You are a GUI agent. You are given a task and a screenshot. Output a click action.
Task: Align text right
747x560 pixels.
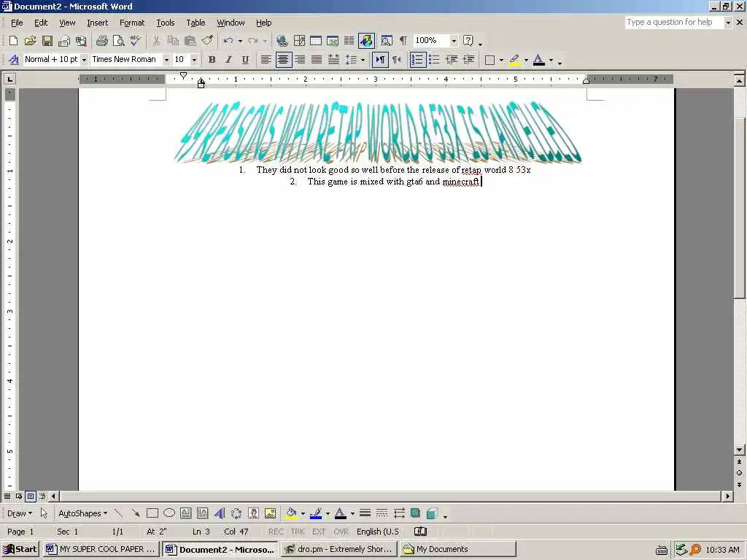click(300, 60)
